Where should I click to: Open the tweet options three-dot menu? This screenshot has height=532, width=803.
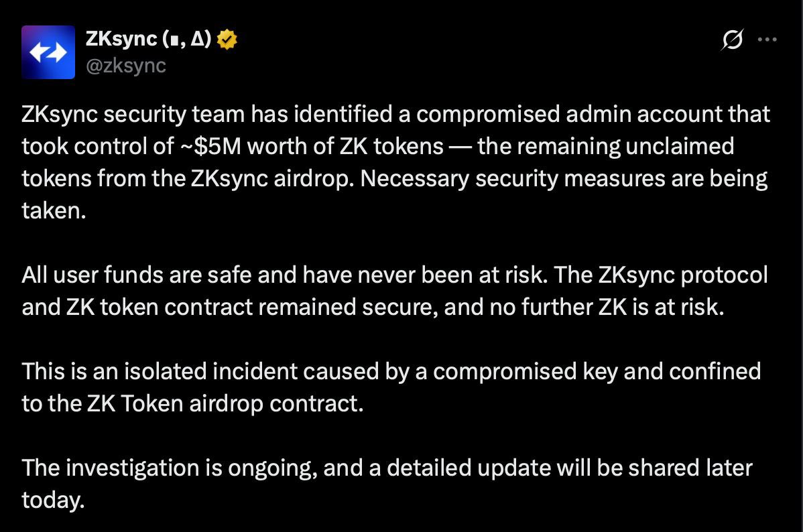click(x=768, y=39)
